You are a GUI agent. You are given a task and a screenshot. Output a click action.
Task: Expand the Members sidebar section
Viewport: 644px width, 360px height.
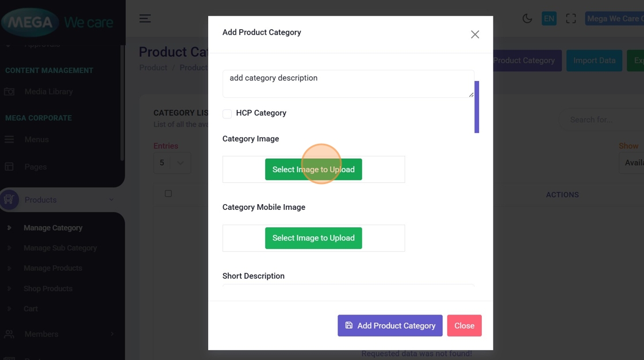[x=112, y=334]
